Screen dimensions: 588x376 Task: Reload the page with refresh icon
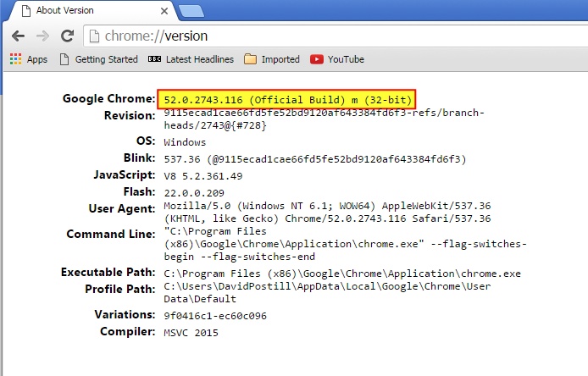point(67,36)
